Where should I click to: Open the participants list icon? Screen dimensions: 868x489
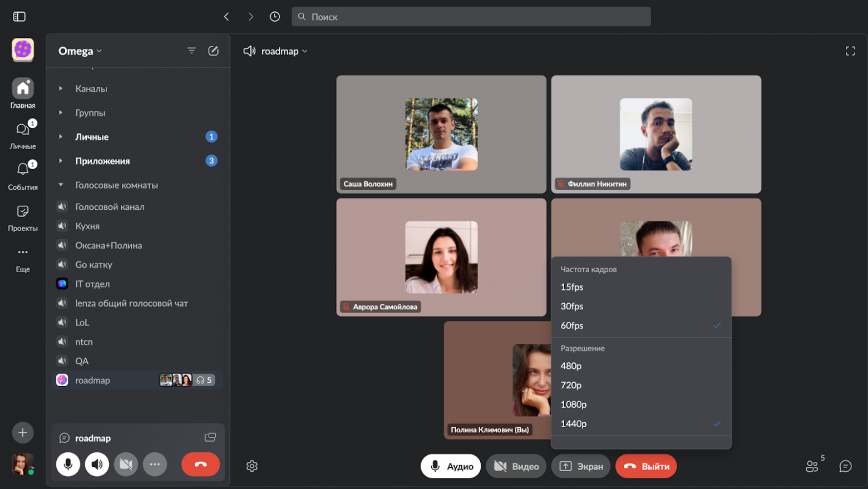[812, 466]
